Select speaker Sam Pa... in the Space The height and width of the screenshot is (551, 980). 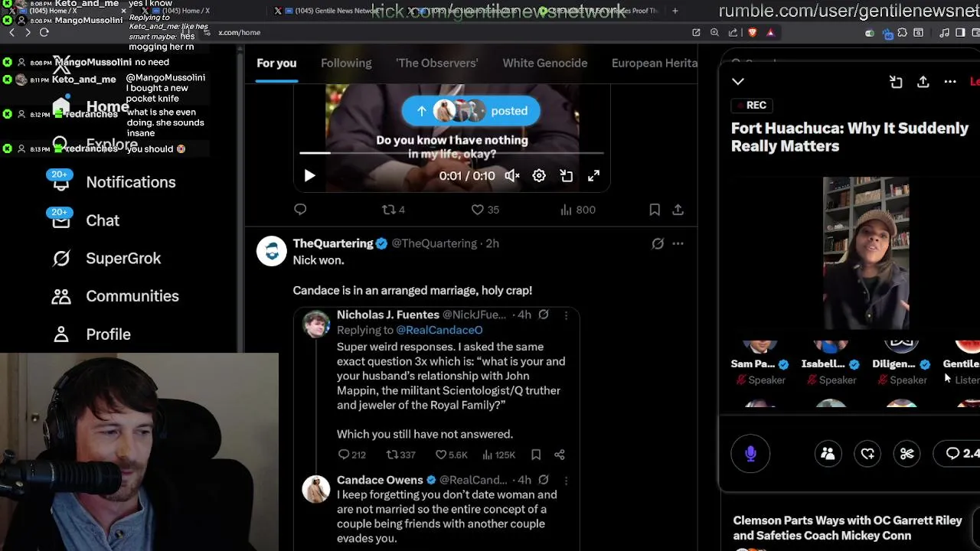[x=759, y=365]
